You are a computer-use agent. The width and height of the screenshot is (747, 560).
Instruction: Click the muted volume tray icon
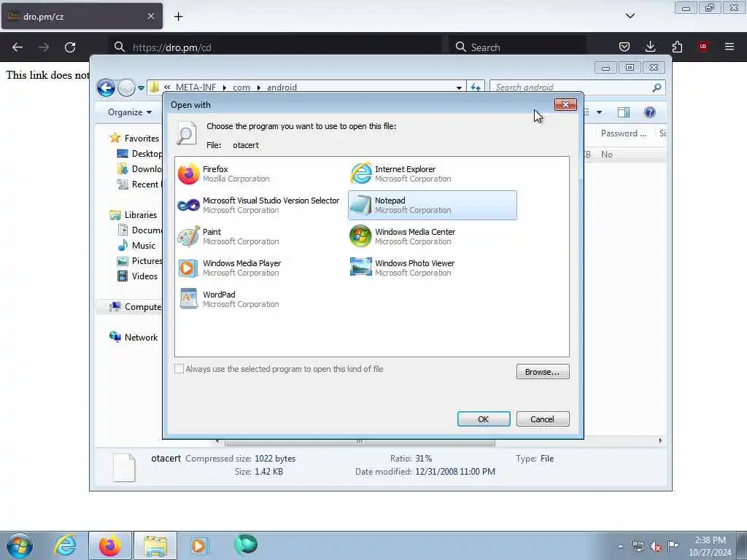click(656, 546)
